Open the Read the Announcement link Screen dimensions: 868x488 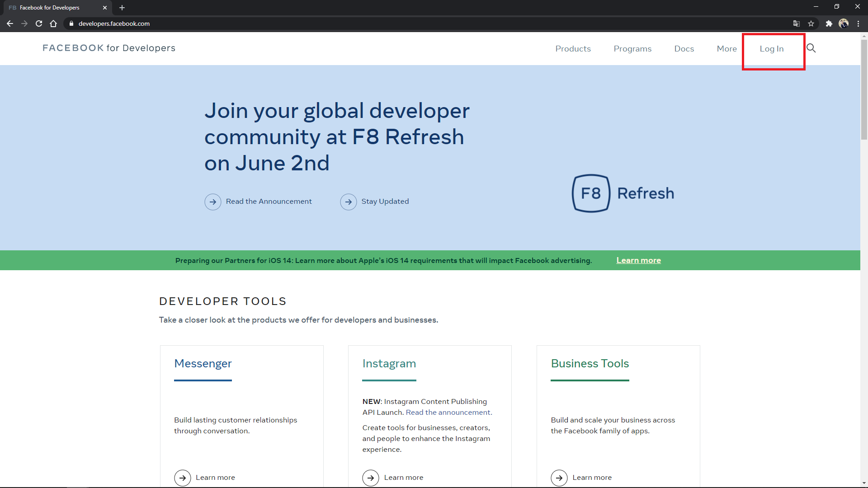click(269, 202)
